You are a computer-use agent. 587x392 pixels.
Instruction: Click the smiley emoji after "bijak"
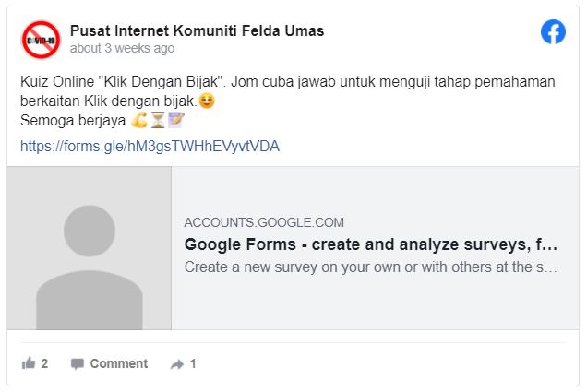(x=207, y=100)
